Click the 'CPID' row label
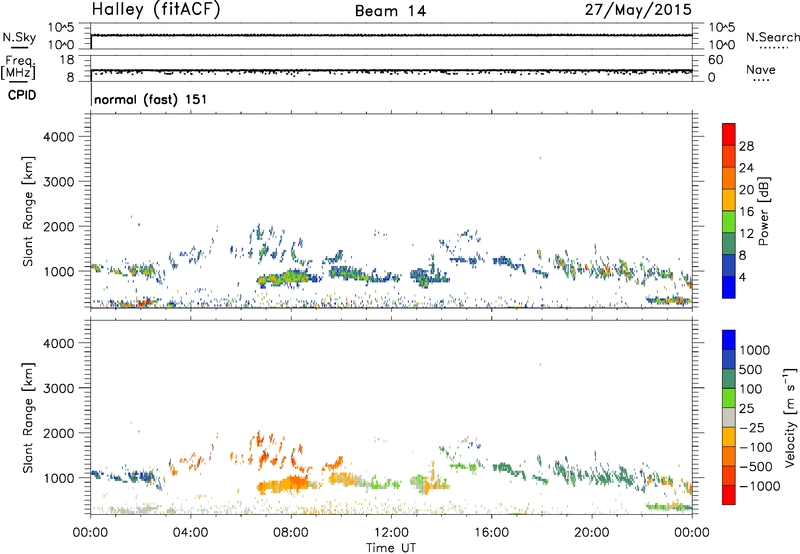Viewport: 800px width, 554px height. click(22, 95)
